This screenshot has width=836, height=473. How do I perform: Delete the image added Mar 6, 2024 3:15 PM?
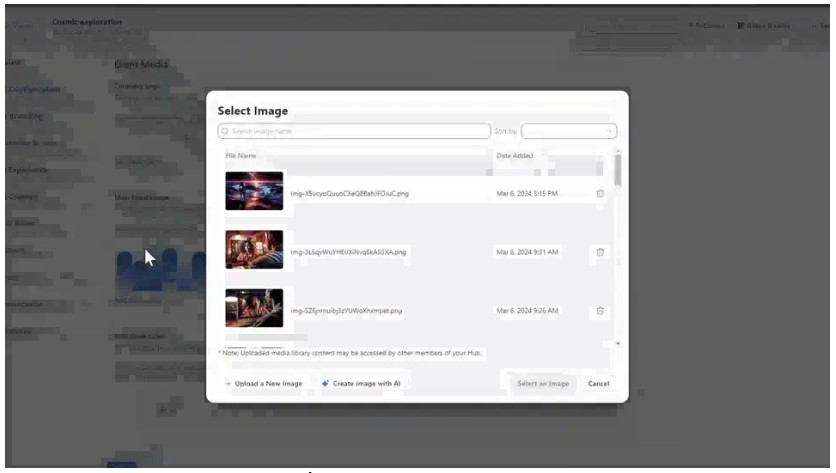click(600, 194)
